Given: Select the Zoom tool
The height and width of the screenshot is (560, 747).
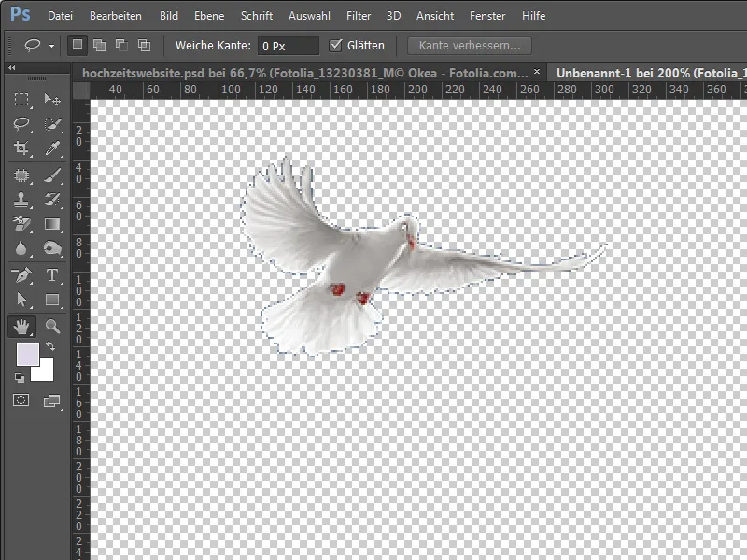Looking at the screenshot, I should (x=52, y=326).
